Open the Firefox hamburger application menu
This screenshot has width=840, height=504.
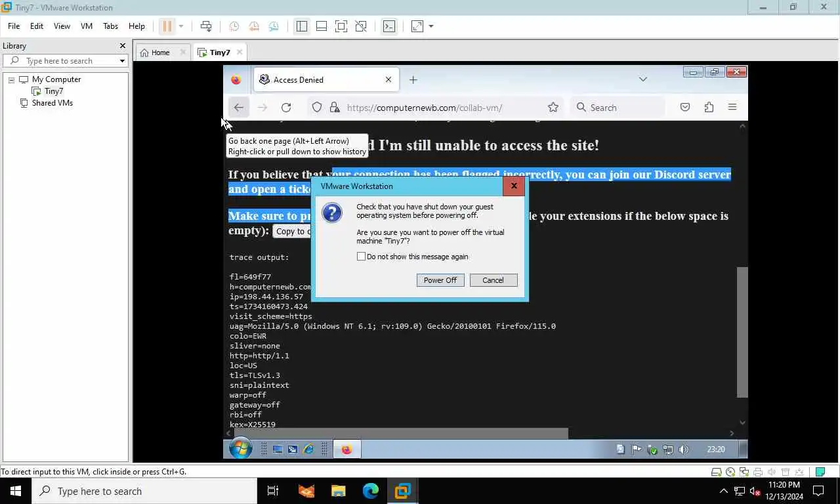tap(732, 108)
